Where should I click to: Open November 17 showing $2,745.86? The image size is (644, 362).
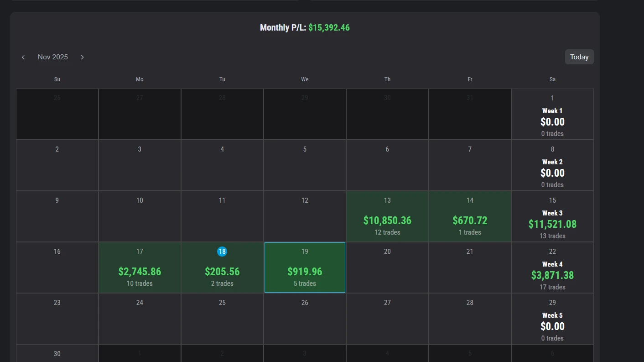click(140, 268)
